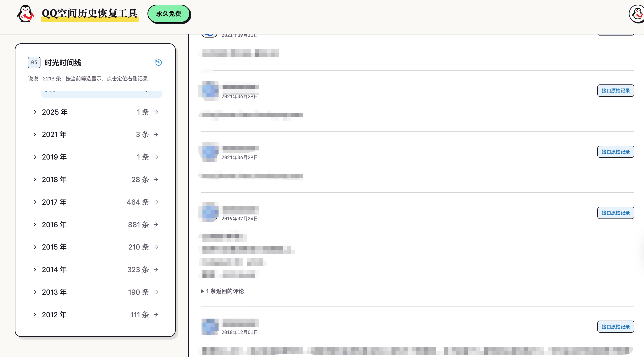Expand the 2021 年 year chevron
This screenshot has width=644, height=357.
pyautogui.click(x=35, y=134)
